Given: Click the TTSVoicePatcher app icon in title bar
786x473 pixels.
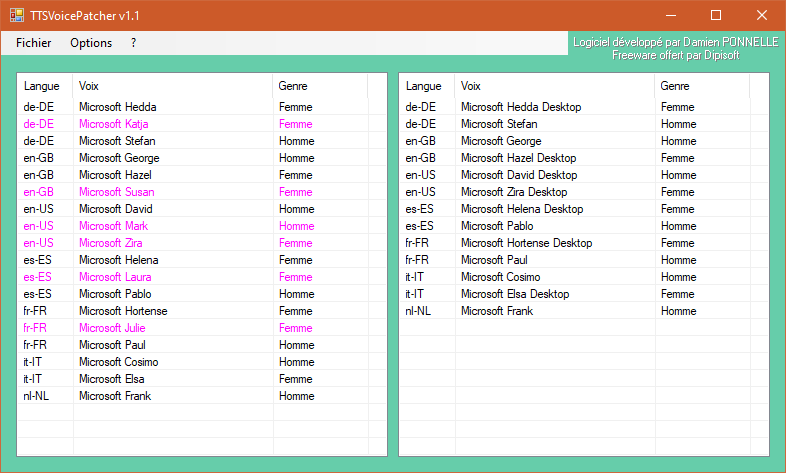Looking at the screenshot, I should point(17,16).
